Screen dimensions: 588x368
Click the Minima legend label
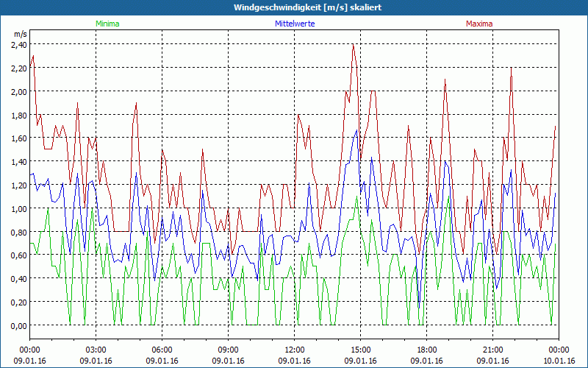(x=107, y=24)
